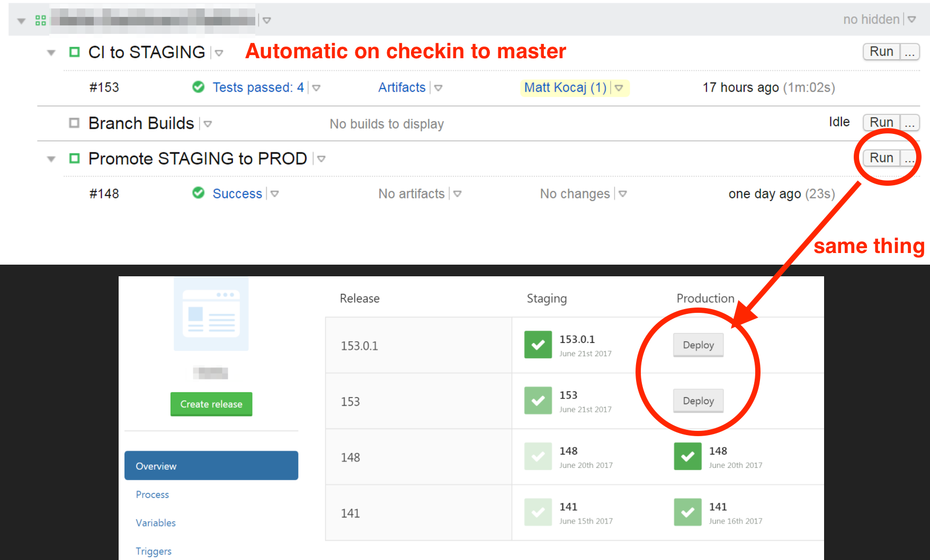The image size is (930, 560).
Task: Select the plan status square before CI to STAGING
Action: pos(74,52)
